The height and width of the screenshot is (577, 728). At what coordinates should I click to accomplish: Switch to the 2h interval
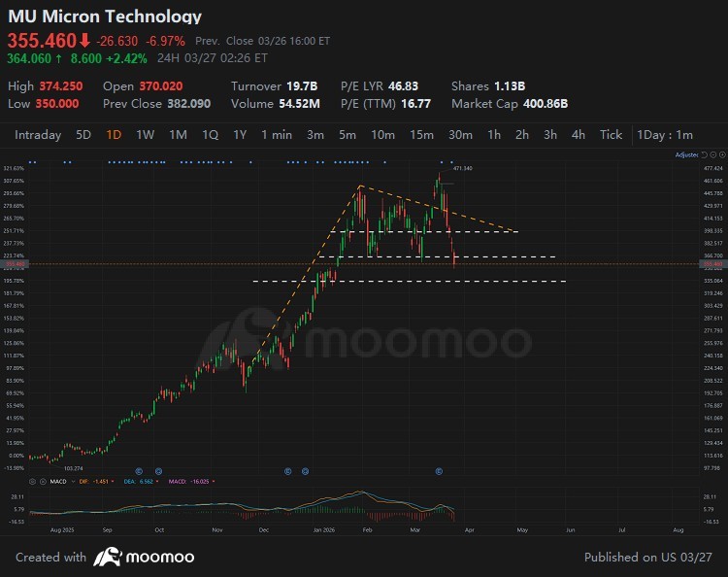[x=522, y=135]
